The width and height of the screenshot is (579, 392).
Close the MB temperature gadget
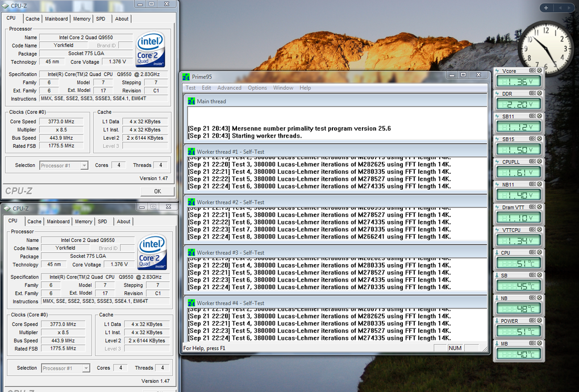click(539, 343)
